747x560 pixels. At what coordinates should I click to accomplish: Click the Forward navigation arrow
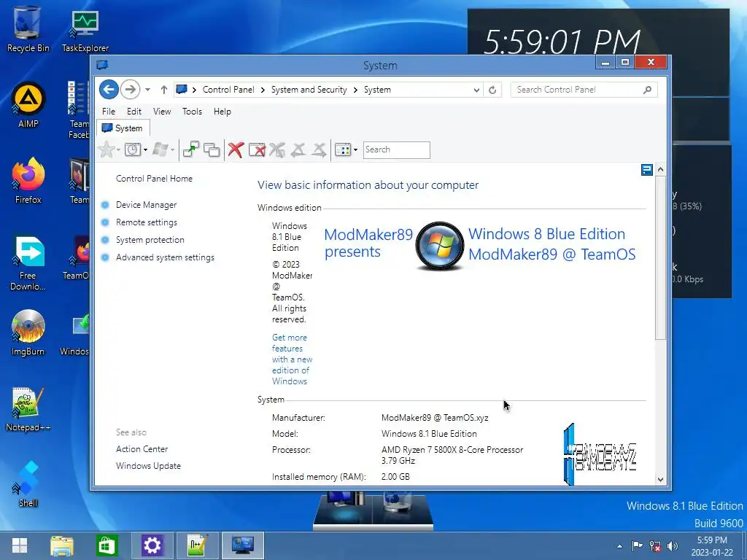130,90
